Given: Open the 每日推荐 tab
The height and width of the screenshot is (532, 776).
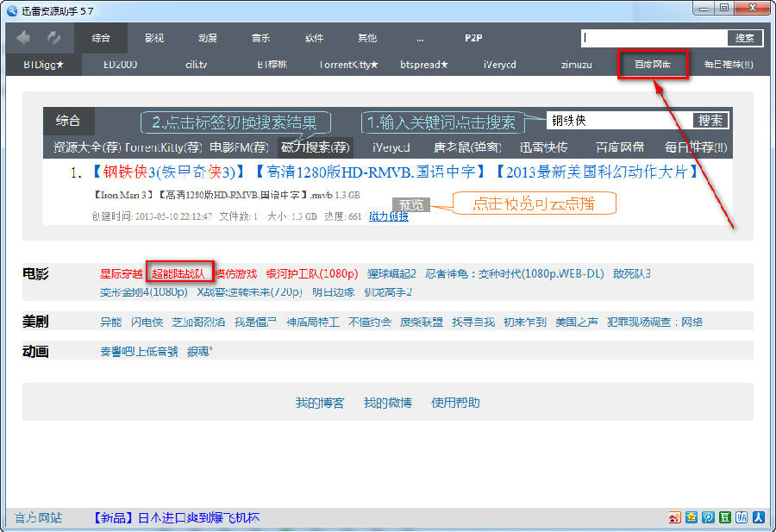Looking at the screenshot, I should [x=729, y=65].
